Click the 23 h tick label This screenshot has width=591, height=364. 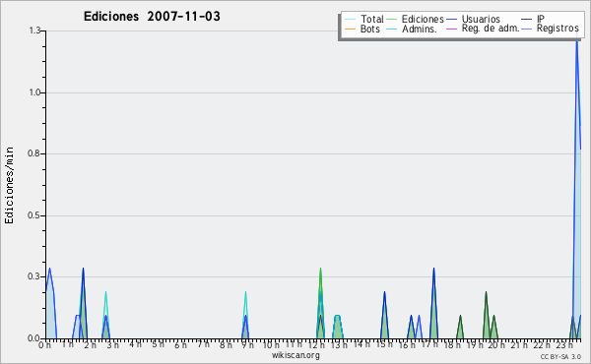(x=563, y=344)
